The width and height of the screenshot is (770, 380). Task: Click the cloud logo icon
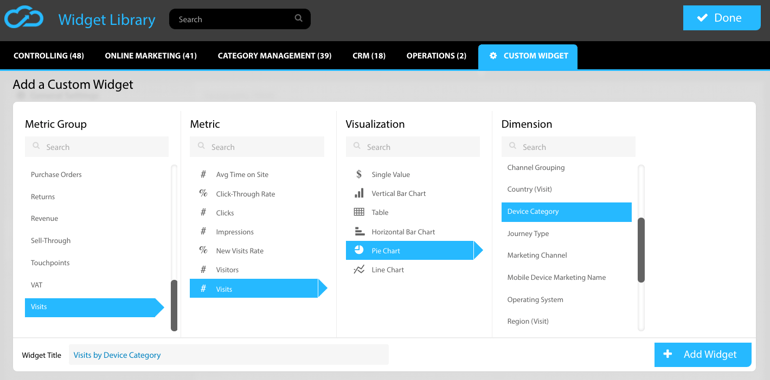click(24, 18)
